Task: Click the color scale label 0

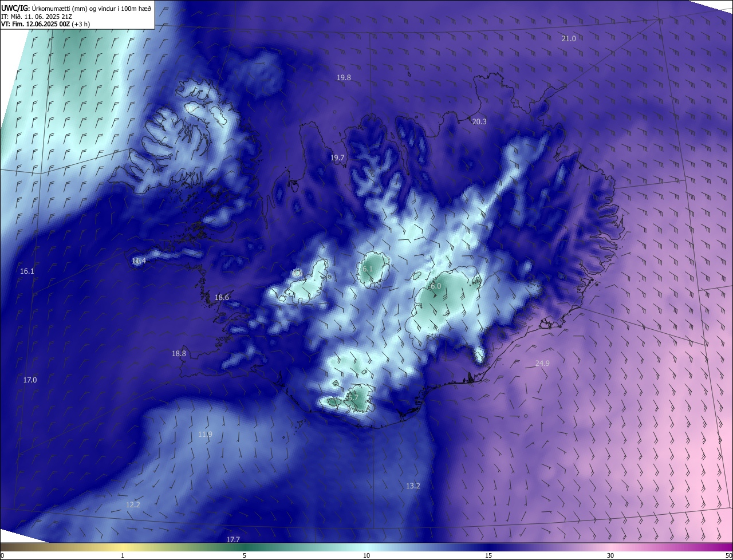Action: [2, 555]
